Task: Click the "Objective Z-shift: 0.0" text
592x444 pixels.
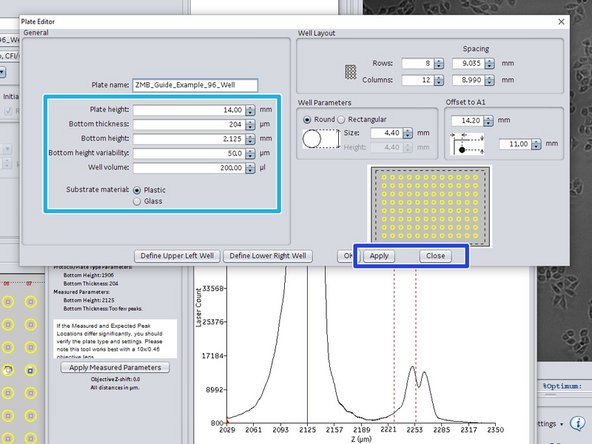Action: [115, 379]
